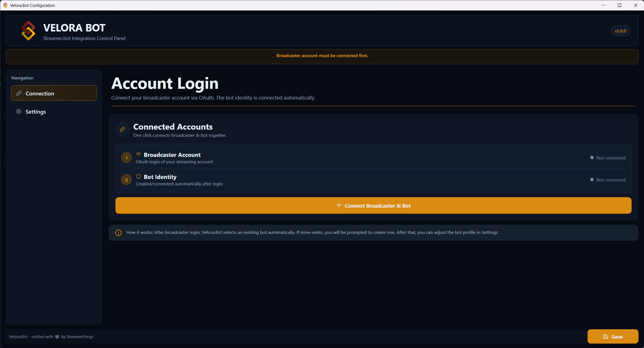Screen dimensions: 644x348
Task: Click the Velora Bot logo icon
Action: (28, 31)
